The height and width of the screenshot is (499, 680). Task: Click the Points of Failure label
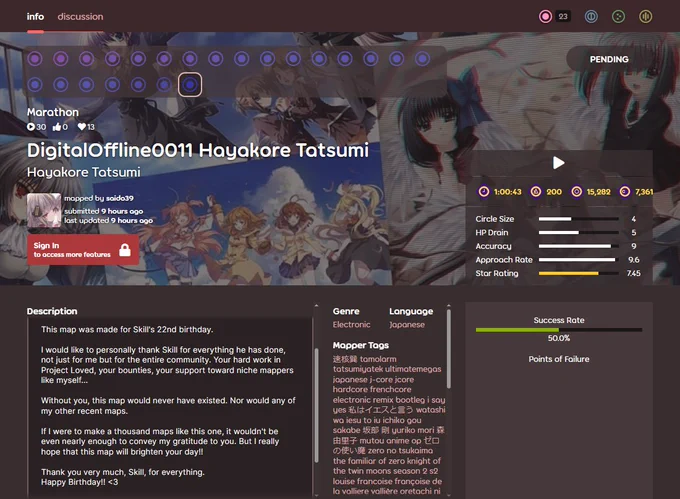[x=559, y=359]
